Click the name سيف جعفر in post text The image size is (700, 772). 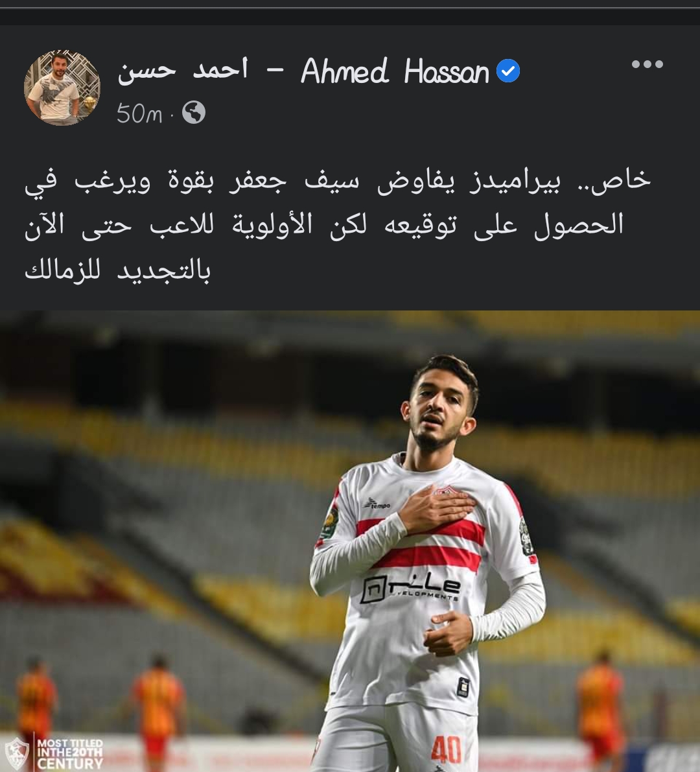[296, 181]
